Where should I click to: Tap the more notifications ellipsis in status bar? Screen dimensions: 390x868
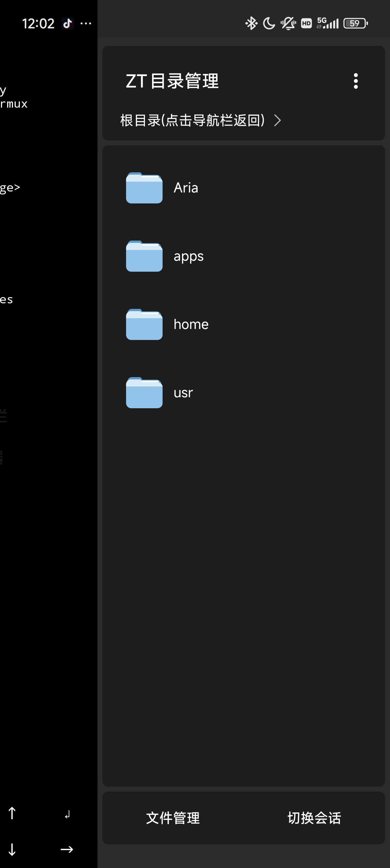(x=86, y=24)
